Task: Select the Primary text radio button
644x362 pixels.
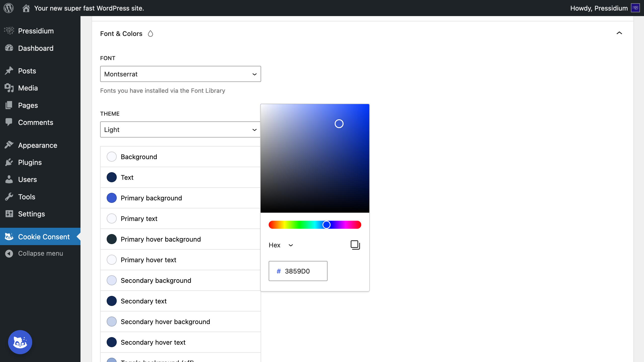Action: 111,218
